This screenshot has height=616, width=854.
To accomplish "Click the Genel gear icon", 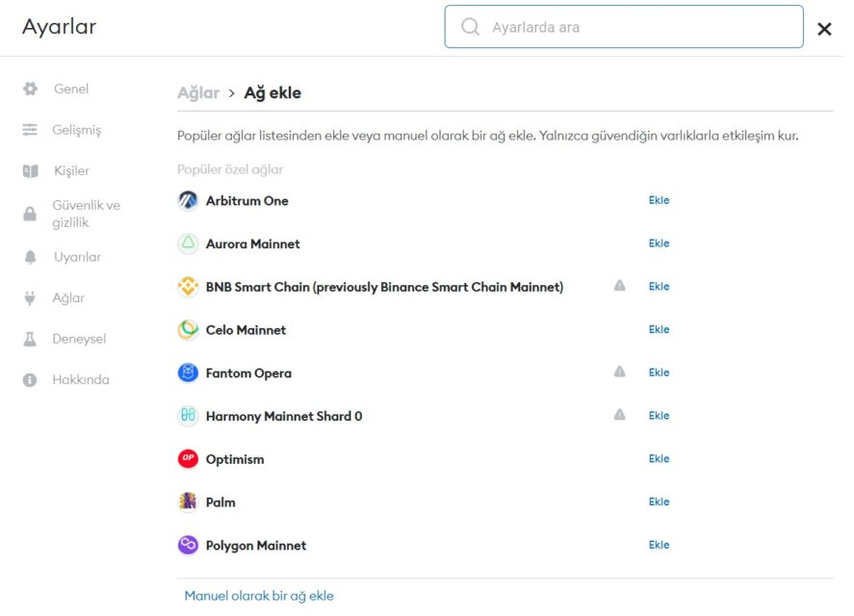I will [31, 89].
